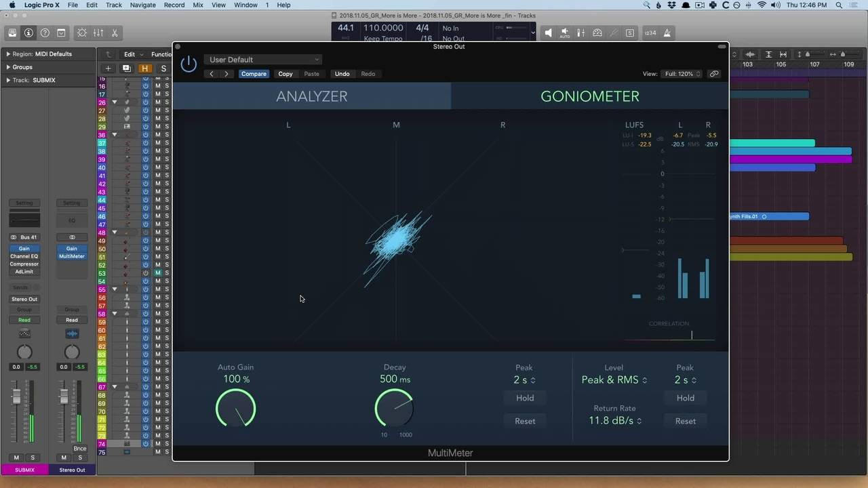Open the Mix menu
868x488 pixels.
[x=198, y=5]
